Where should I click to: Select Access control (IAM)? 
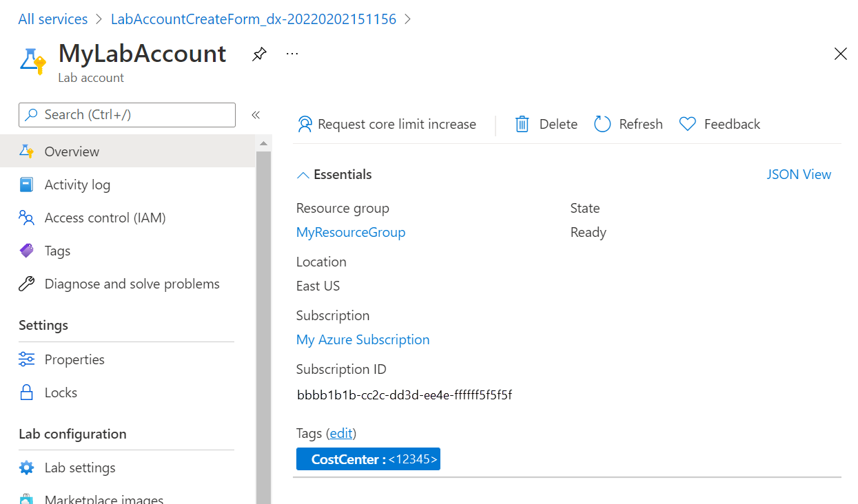pyautogui.click(x=104, y=217)
